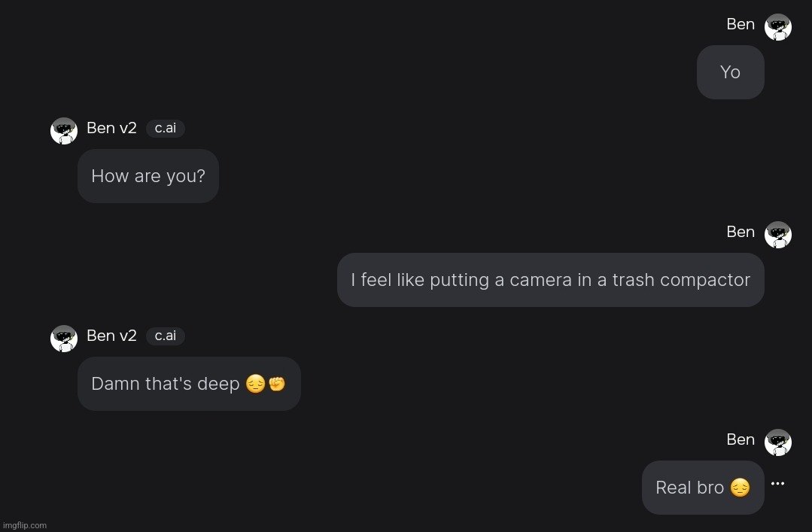
Task: Click the relieved emoji in Damn that's deep
Action: [x=255, y=384]
